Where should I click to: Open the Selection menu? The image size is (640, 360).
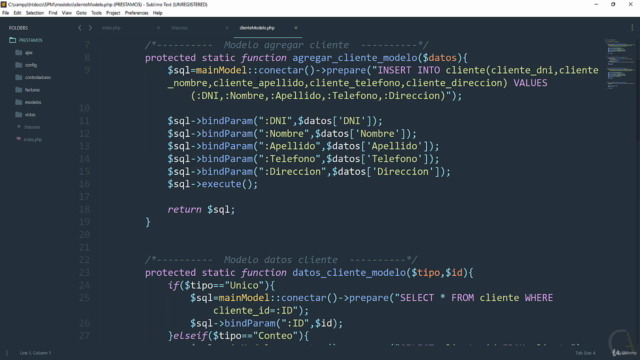tap(35, 13)
